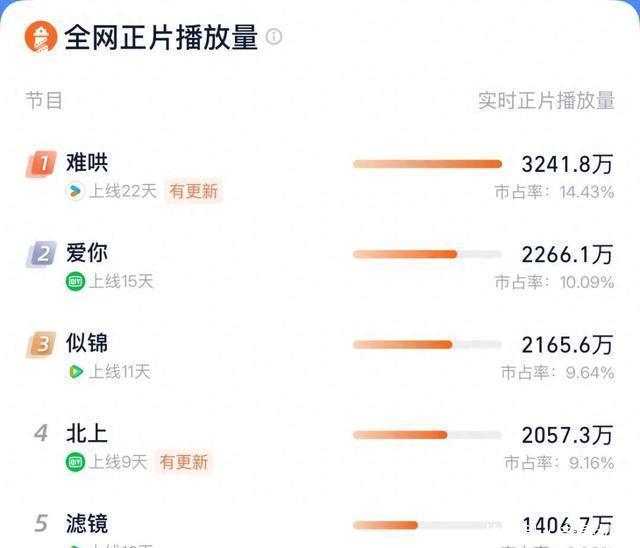Click the playback progress bar for 难哄
The image size is (640, 548).
tap(427, 164)
